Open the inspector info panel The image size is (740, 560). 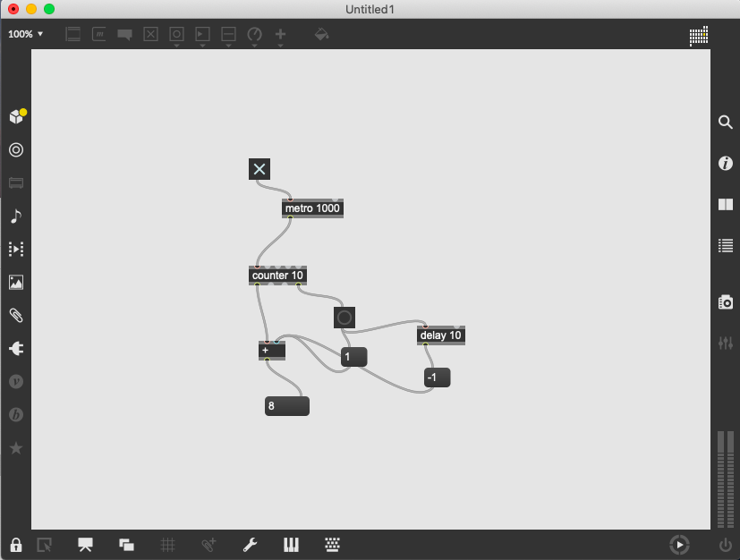726,163
